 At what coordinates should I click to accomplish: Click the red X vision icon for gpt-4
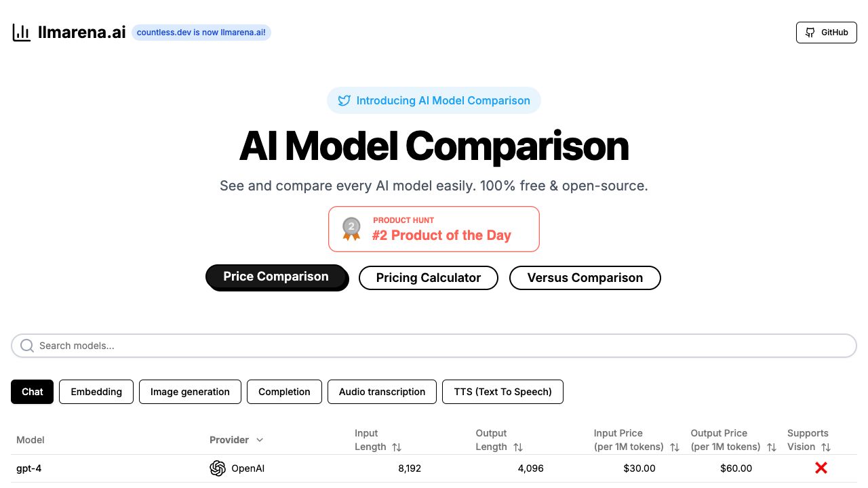point(821,468)
